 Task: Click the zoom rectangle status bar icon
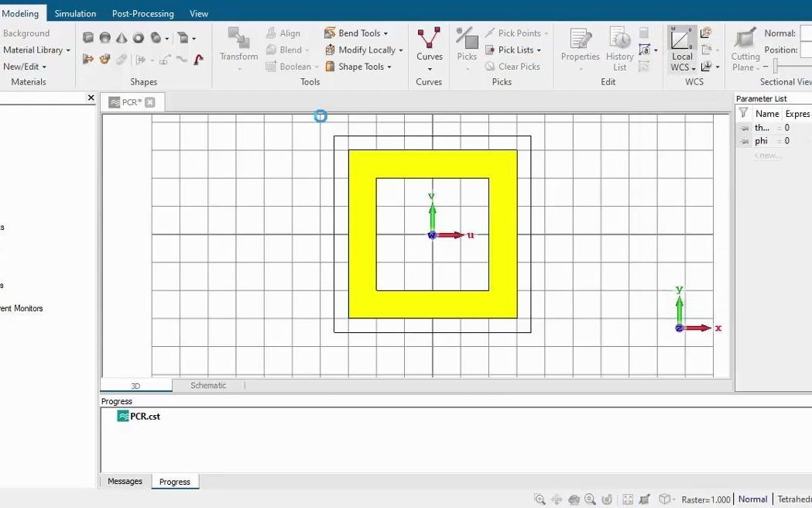coord(540,499)
